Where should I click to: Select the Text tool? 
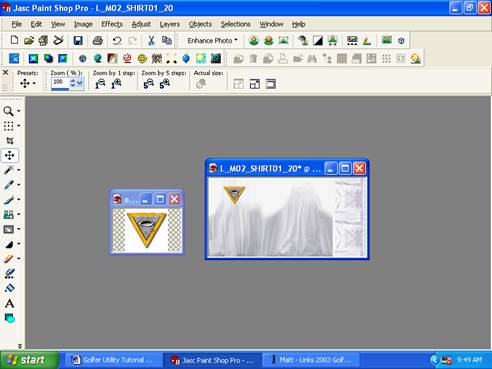[10, 303]
